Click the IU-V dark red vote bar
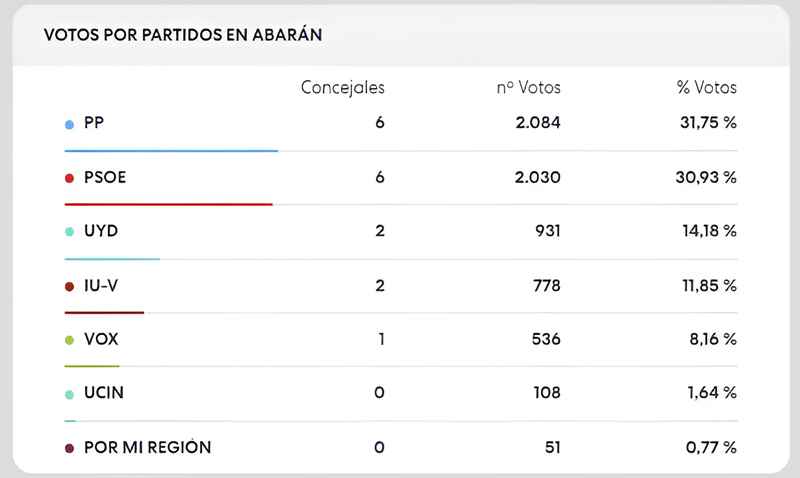 104,313
